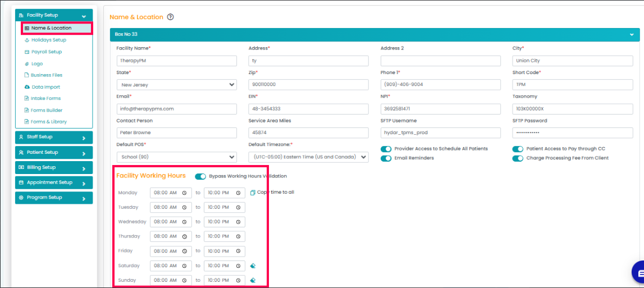Click the clock icon in Thursday start time
Viewport: 644px width, 288px height.
pyautogui.click(x=184, y=237)
